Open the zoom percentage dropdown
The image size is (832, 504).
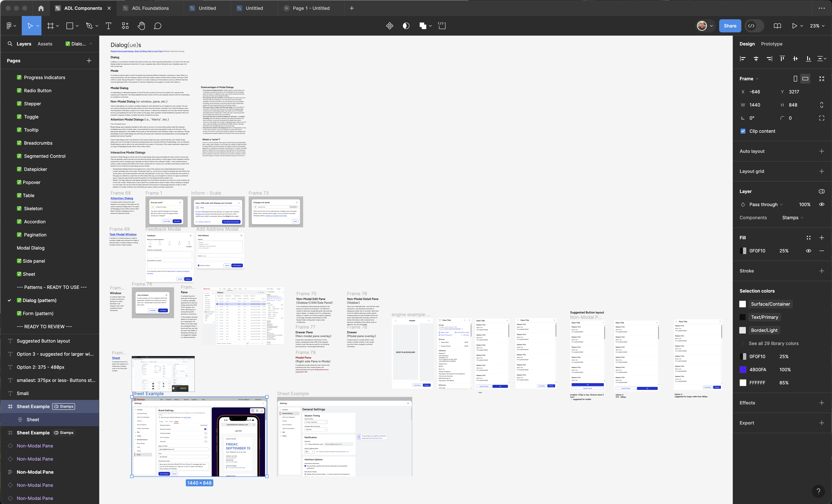tap(817, 26)
